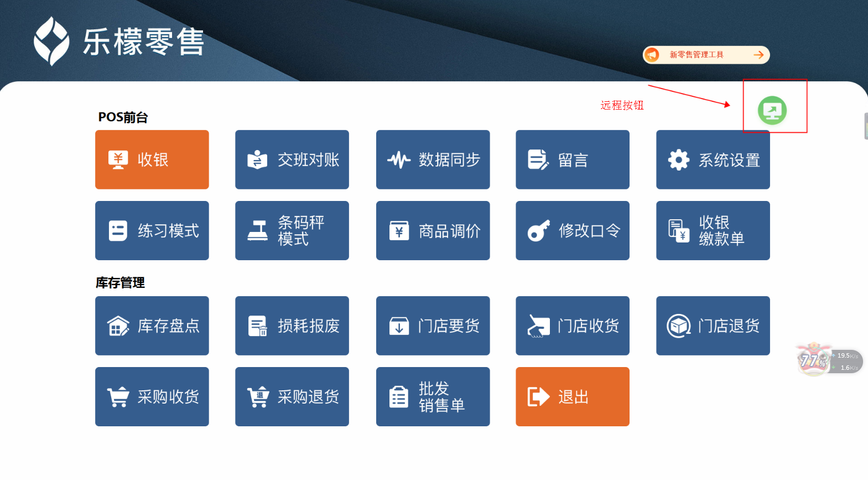The width and height of the screenshot is (868, 480).
Task: Click the 乐檬零售 leaf logo
Action: 51,41
